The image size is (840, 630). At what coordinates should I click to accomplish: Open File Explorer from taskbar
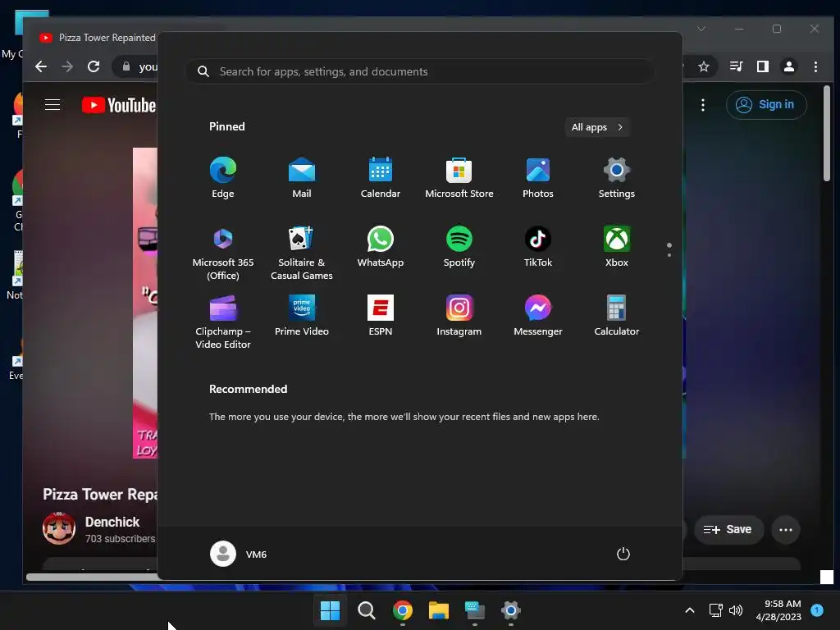coord(438,610)
